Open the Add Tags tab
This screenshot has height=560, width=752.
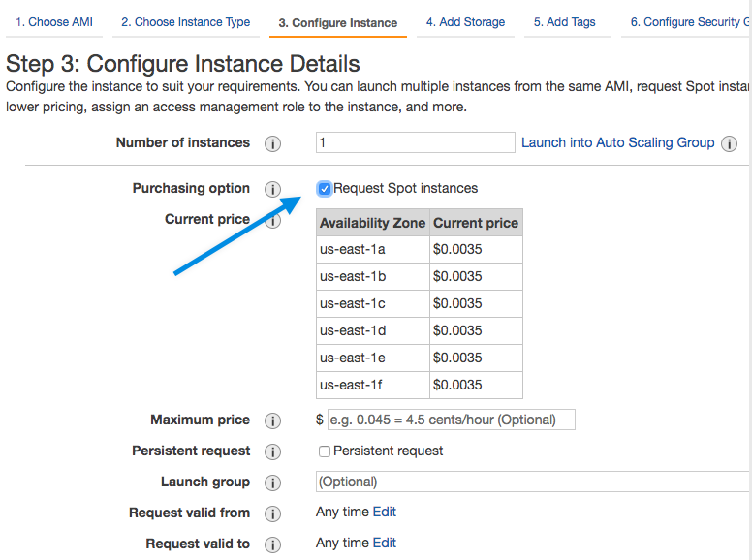(564, 22)
